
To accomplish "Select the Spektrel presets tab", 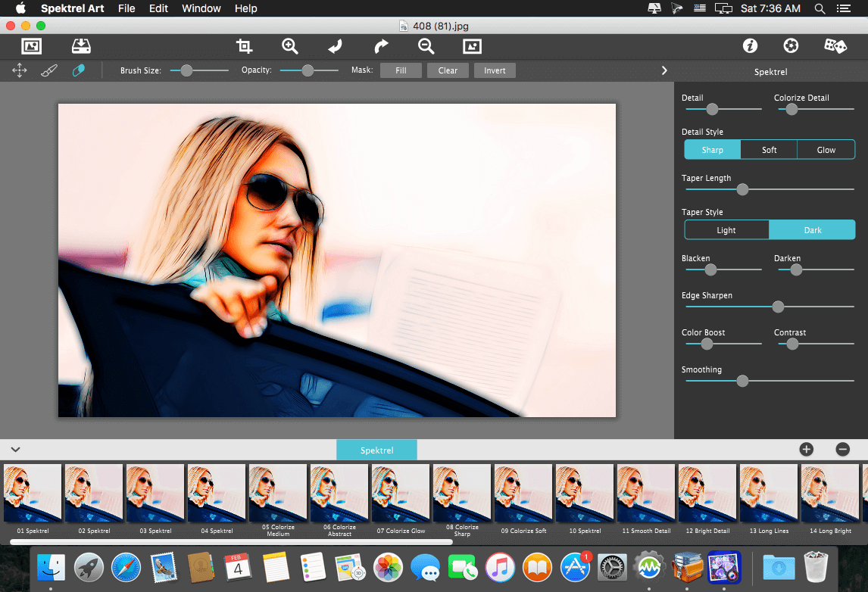I will (x=377, y=450).
